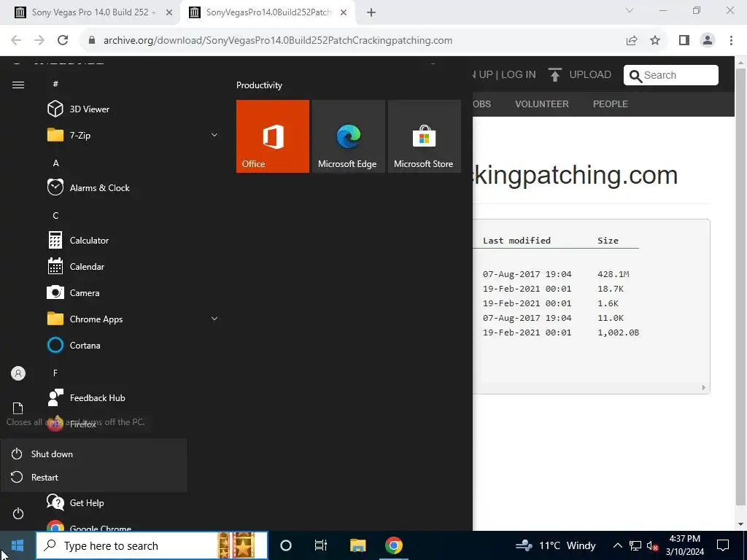Image resolution: width=747 pixels, height=560 pixels.
Task: Click the 428.1M size value
Action: pos(613,274)
